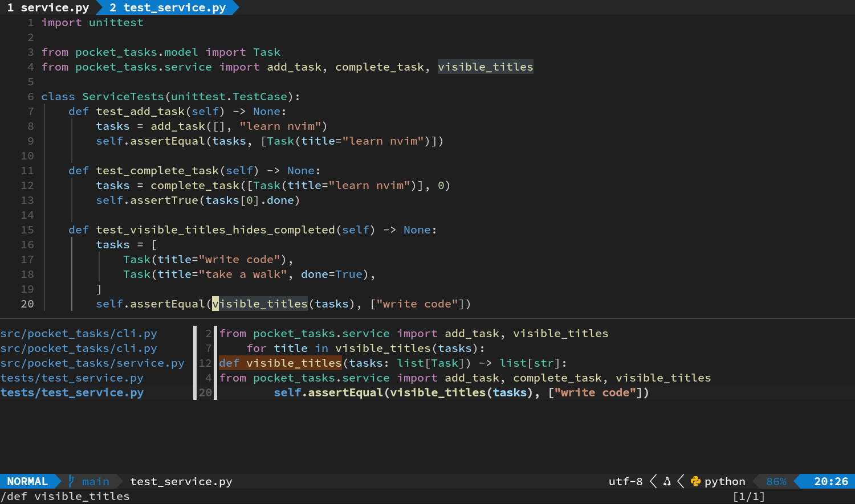Click the ServiceTests class name
Image resolution: width=855 pixels, height=504 pixels.
(x=123, y=96)
